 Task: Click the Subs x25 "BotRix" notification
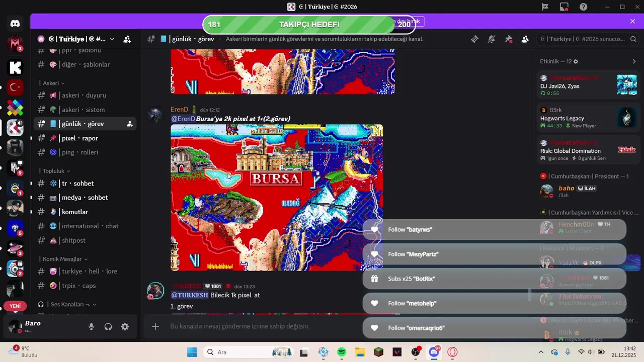pos(494,279)
